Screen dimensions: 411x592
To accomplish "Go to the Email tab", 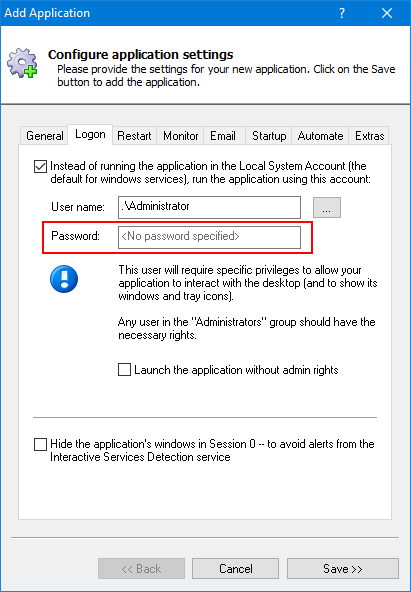I will [223, 136].
